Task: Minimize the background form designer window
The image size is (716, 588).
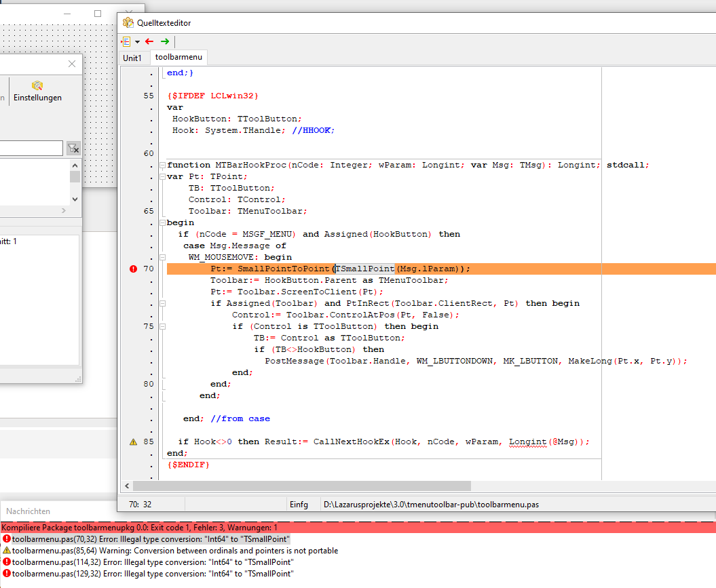Action: pos(67,14)
